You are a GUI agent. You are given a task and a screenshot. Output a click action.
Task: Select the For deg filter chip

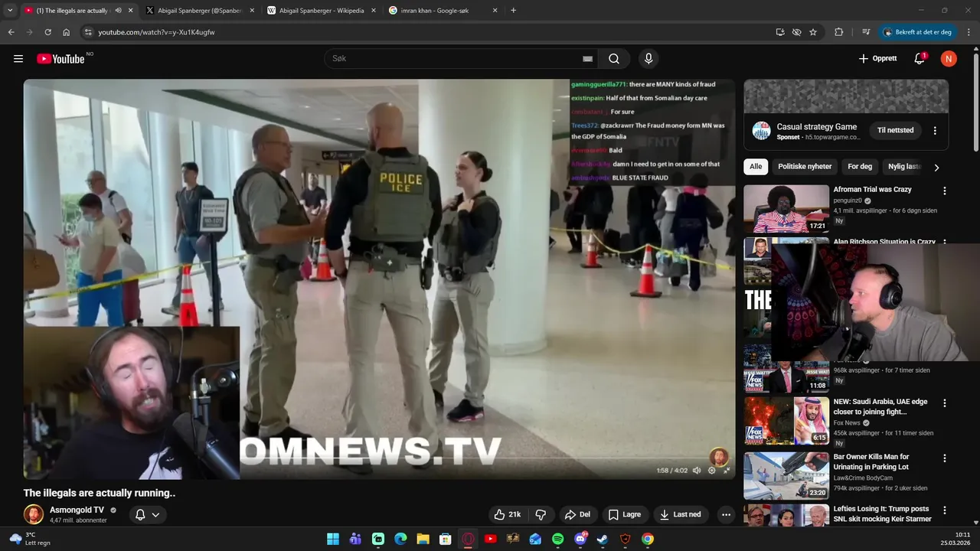pos(860,166)
